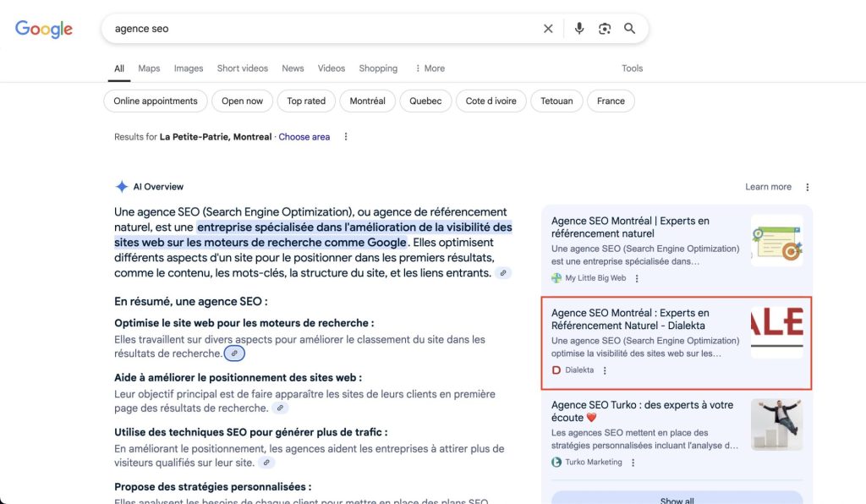
Task: Enable the Top rated filter
Action: click(305, 101)
